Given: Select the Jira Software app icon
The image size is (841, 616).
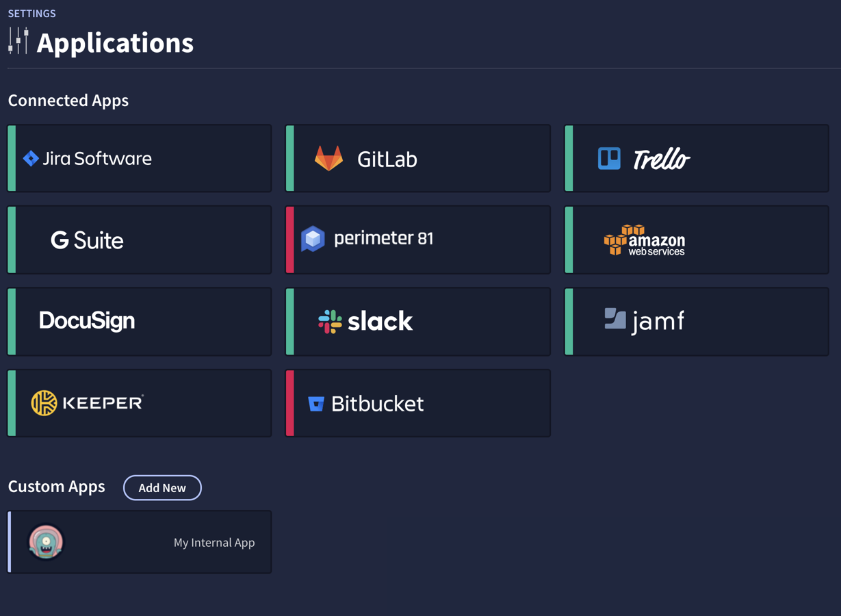Looking at the screenshot, I should click(x=30, y=158).
